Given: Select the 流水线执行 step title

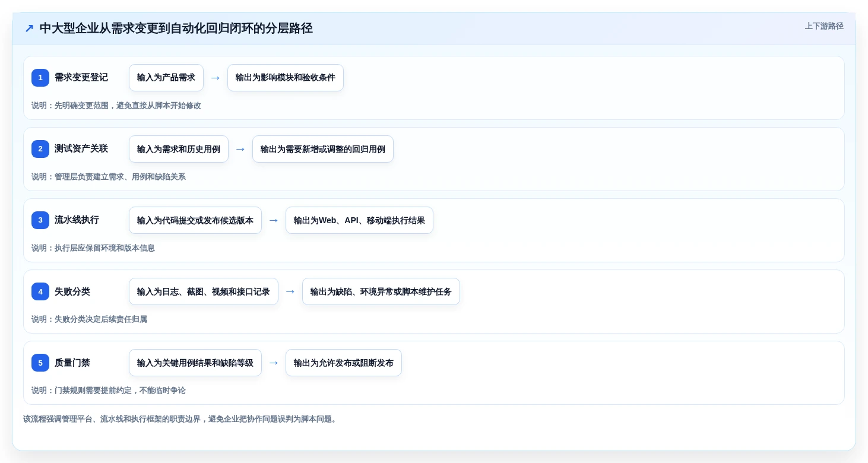Looking at the screenshot, I should pos(77,220).
